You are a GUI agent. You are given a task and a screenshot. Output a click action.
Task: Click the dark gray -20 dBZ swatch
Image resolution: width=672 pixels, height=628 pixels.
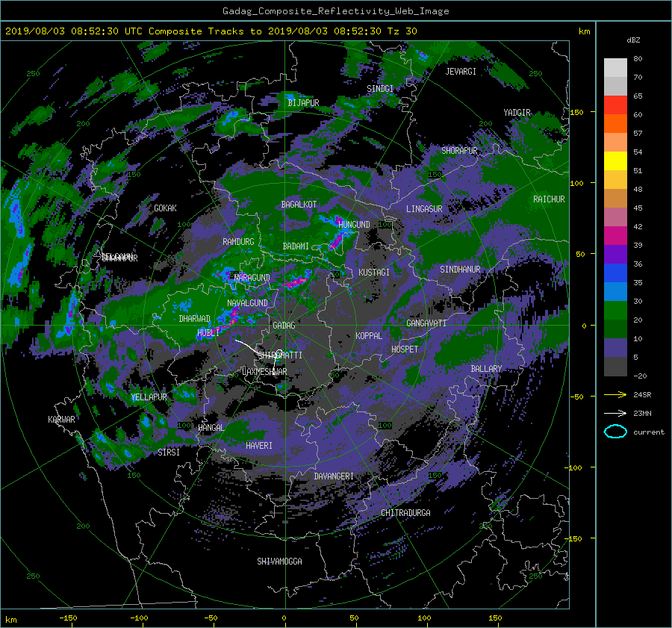(615, 367)
